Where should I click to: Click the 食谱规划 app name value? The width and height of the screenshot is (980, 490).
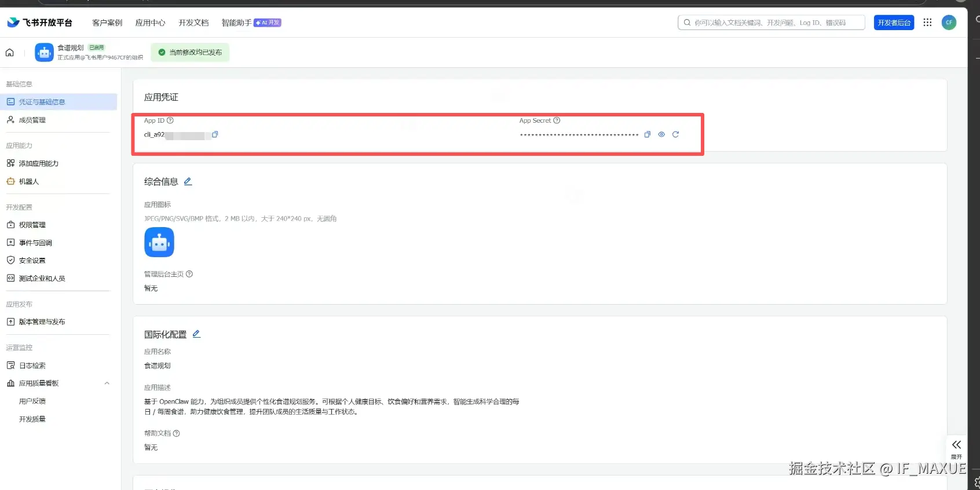click(x=158, y=366)
